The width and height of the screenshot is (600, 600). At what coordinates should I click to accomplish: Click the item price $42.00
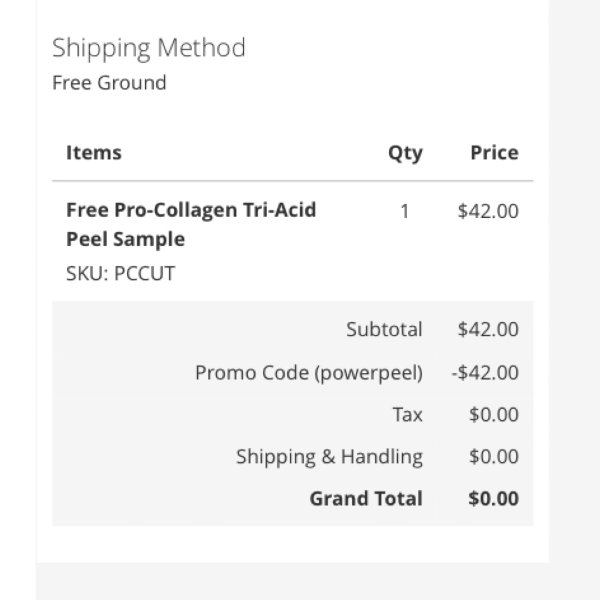[488, 211]
